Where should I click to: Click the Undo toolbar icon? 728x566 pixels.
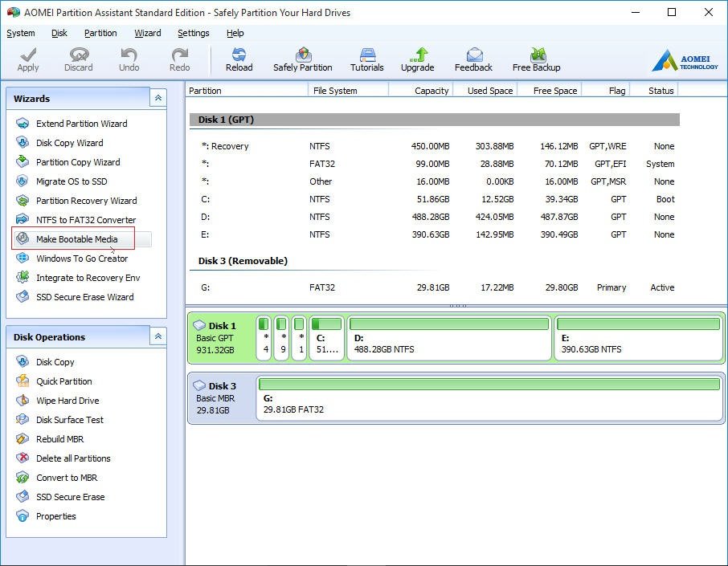point(129,59)
